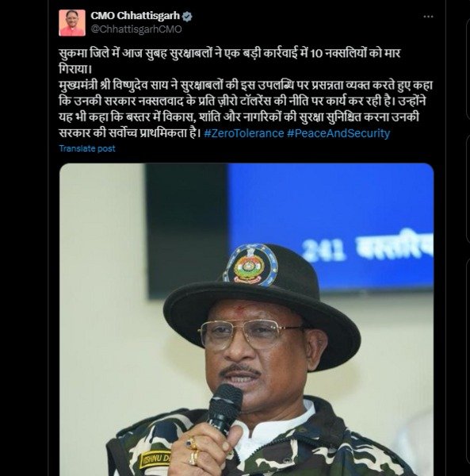470x476 pixels.
Task: Click the tweet line ending with प्राथमिकता है
Action: coord(130,133)
